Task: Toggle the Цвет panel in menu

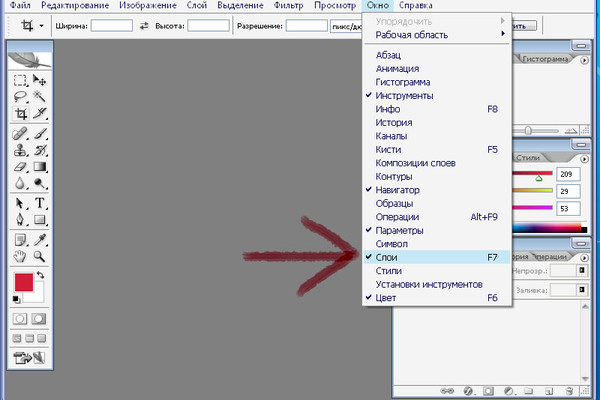Action: click(436, 298)
